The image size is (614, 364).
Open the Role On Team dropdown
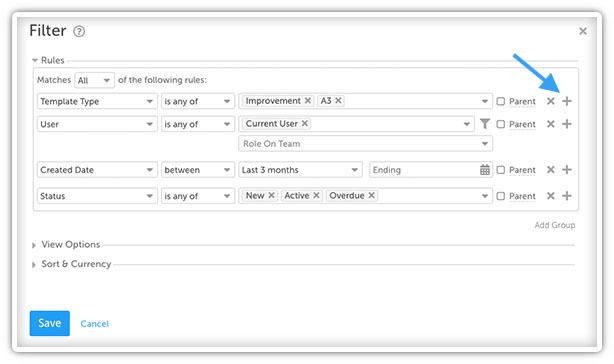point(365,144)
